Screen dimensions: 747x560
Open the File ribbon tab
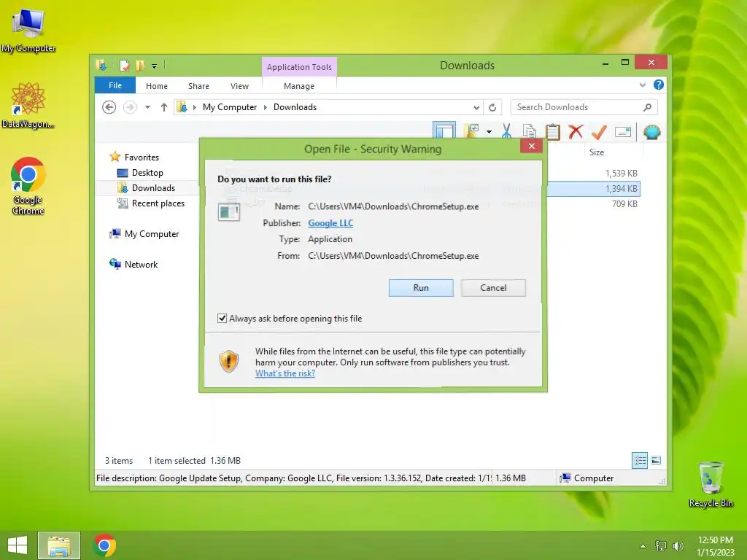coord(115,85)
